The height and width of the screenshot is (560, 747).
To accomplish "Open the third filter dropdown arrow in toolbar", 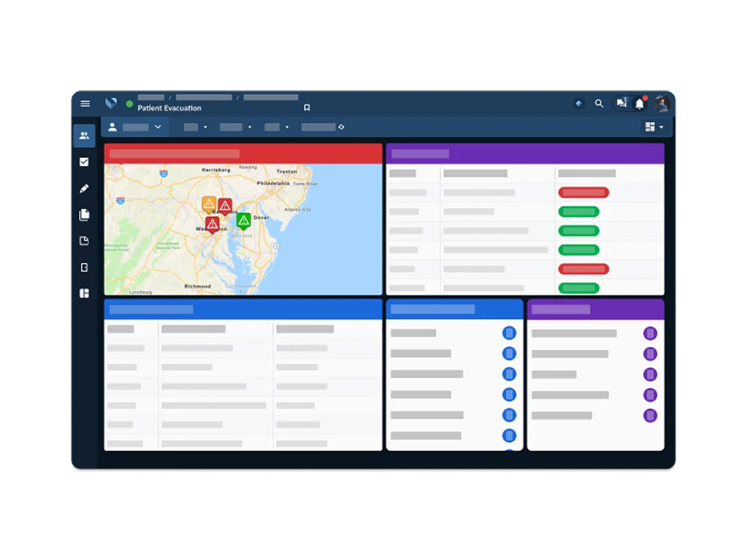I will (x=287, y=127).
